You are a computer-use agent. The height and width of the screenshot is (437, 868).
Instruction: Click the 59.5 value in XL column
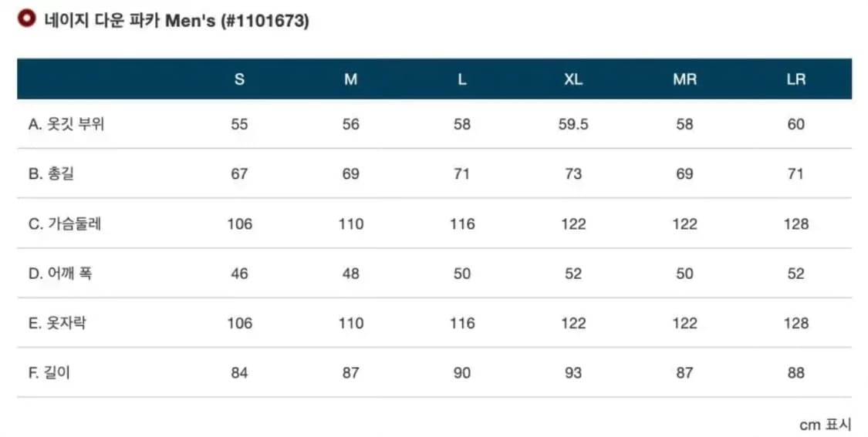point(572,124)
